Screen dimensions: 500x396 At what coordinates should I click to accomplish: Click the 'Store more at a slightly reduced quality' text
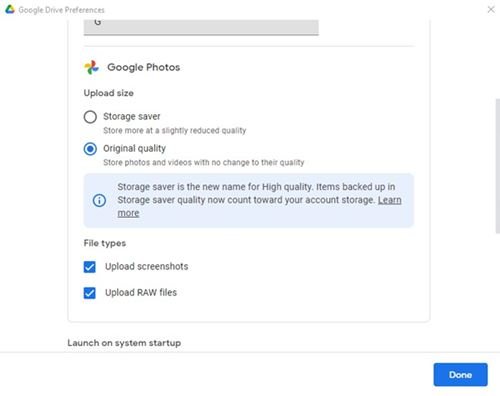(175, 130)
